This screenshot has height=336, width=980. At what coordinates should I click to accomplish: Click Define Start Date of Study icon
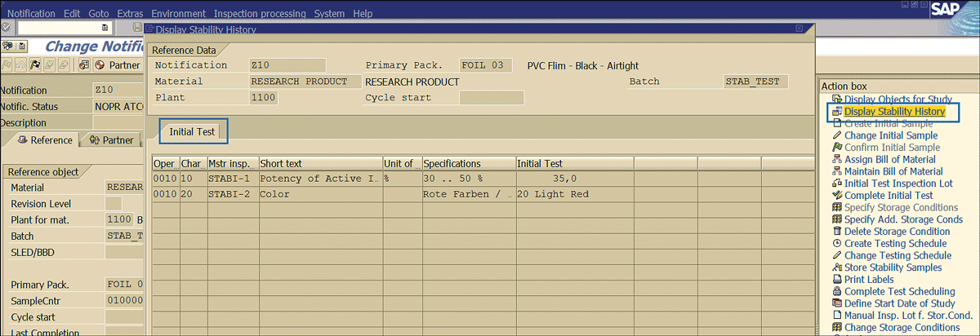837,303
